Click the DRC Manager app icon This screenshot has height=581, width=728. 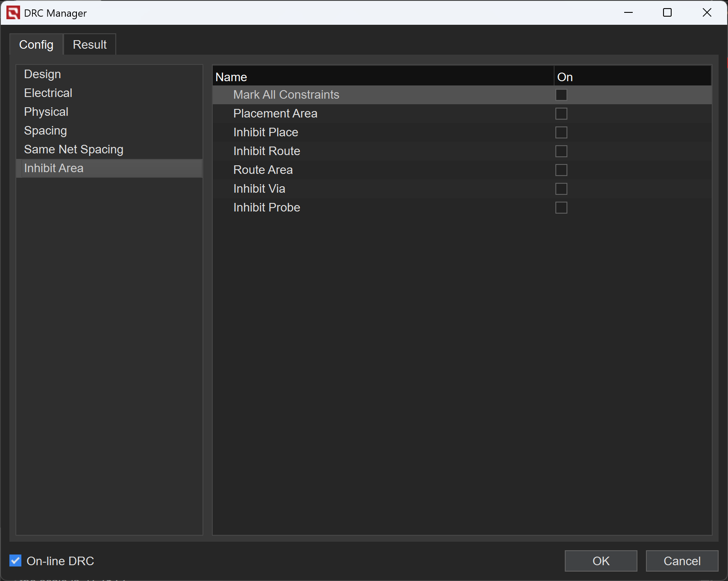click(x=13, y=13)
